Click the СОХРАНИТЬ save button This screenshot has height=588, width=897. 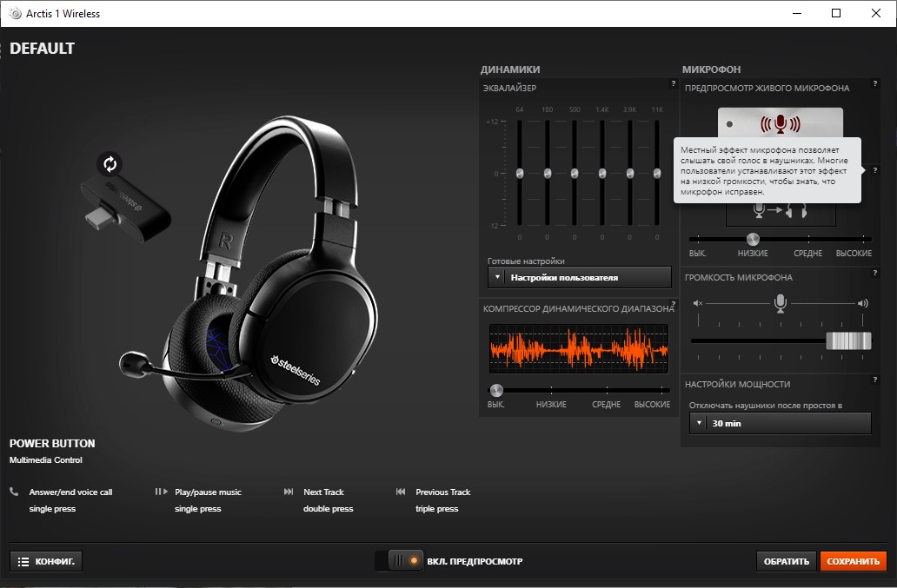tap(853, 561)
